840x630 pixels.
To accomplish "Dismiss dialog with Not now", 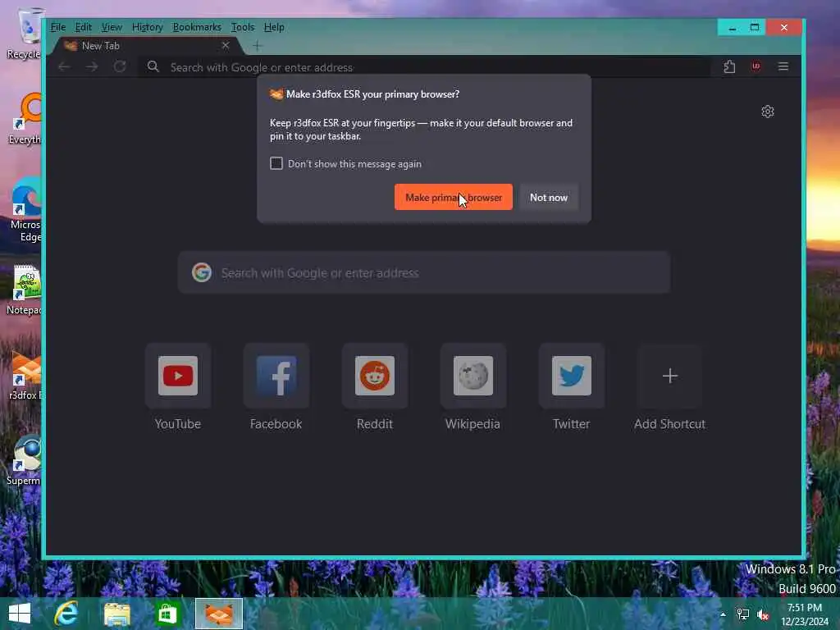I will pyautogui.click(x=549, y=197).
